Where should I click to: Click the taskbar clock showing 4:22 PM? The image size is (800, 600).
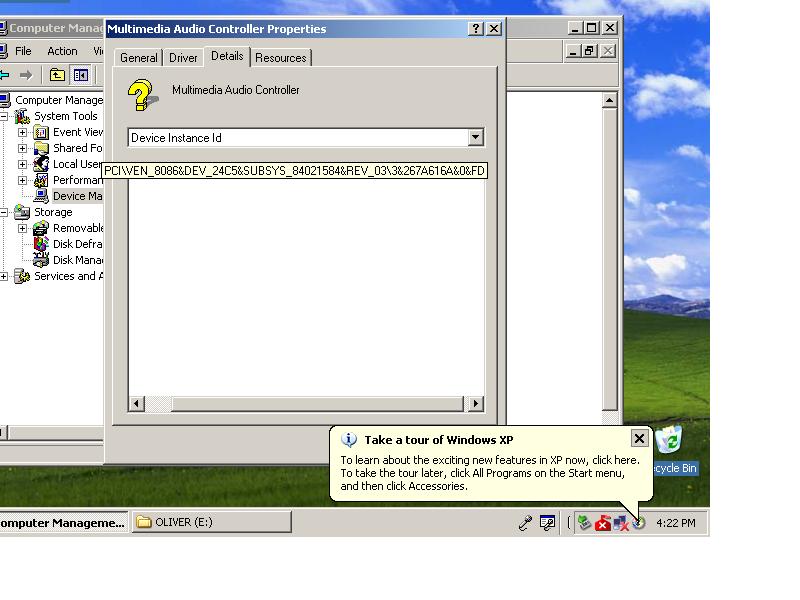point(676,523)
